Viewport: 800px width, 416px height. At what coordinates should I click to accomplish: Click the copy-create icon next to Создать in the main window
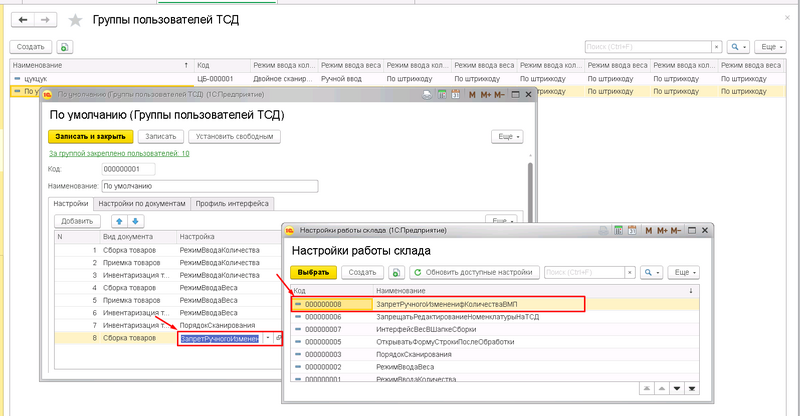[x=64, y=47]
